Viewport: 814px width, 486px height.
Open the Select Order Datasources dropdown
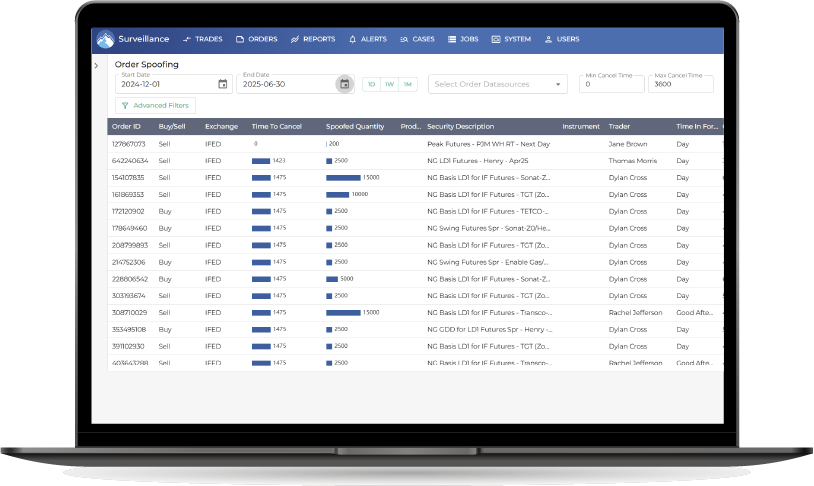497,84
